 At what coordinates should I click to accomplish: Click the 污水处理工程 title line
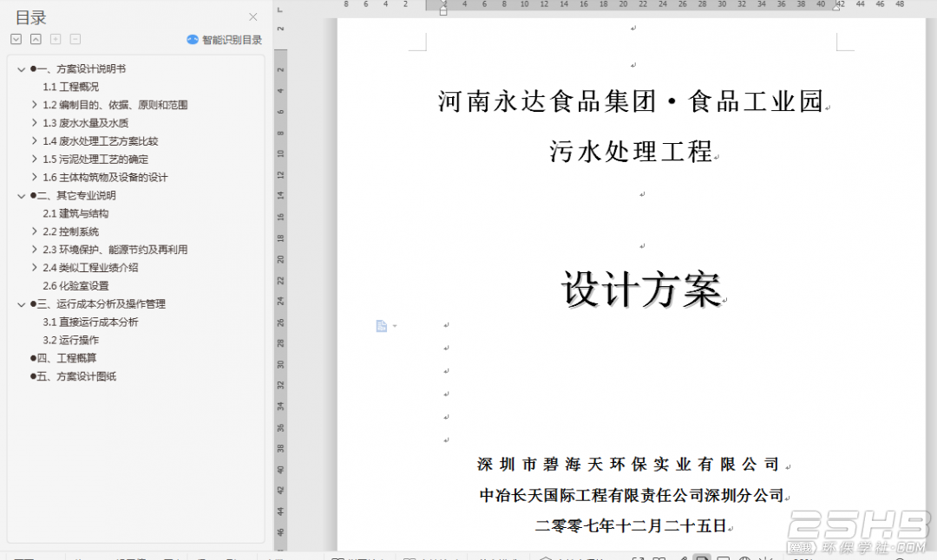[x=631, y=152]
